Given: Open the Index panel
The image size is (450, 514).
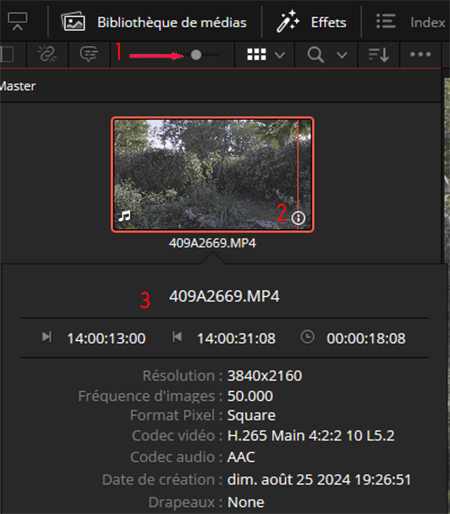Looking at the screenshot, I should (410, 22).
